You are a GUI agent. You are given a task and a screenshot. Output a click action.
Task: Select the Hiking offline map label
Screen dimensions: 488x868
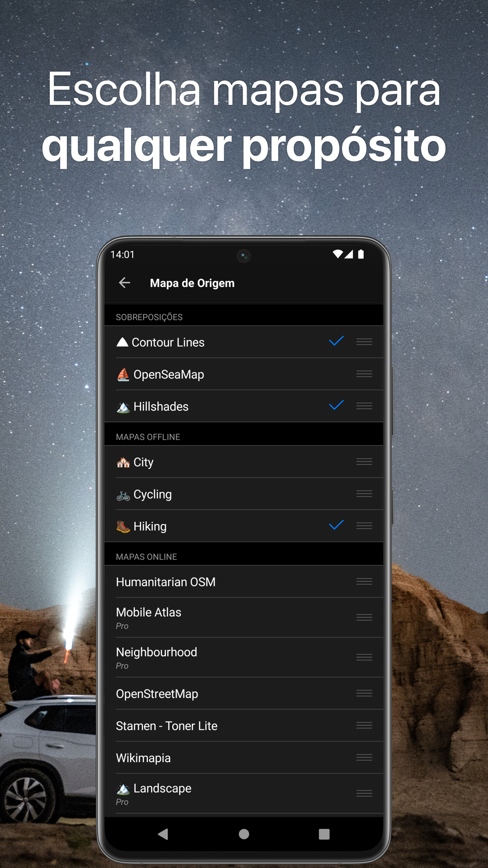150,527
